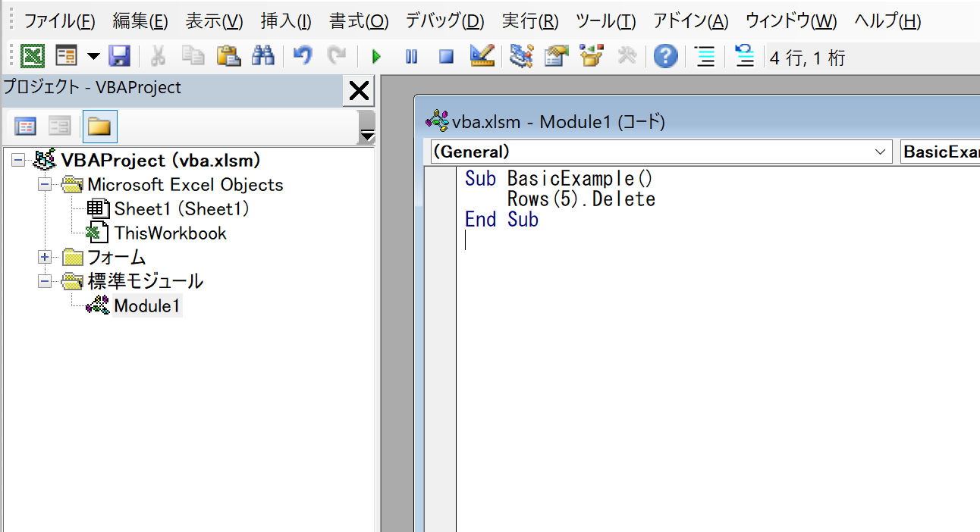Image resolution: width=980 pixels, height=532 pixels.
Task: Pause macro execution with Break
Action: 411,56
